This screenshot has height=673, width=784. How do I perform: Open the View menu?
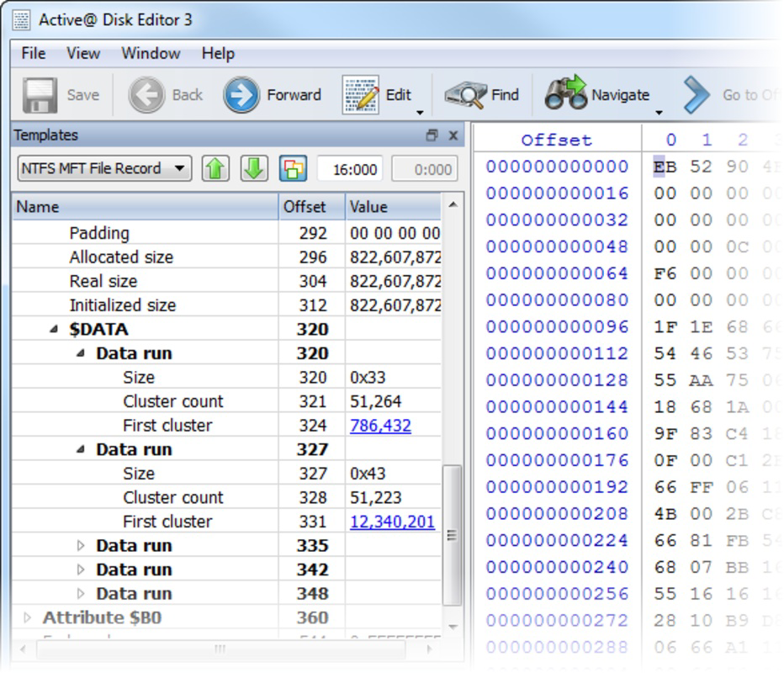click(x=83, y=54)
